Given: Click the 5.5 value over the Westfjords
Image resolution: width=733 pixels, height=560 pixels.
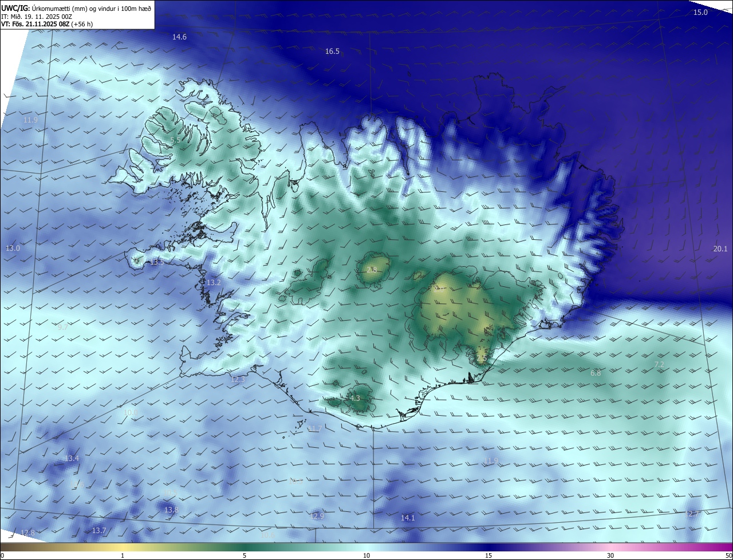Looking at the screenshot, I should coord(175,140).
